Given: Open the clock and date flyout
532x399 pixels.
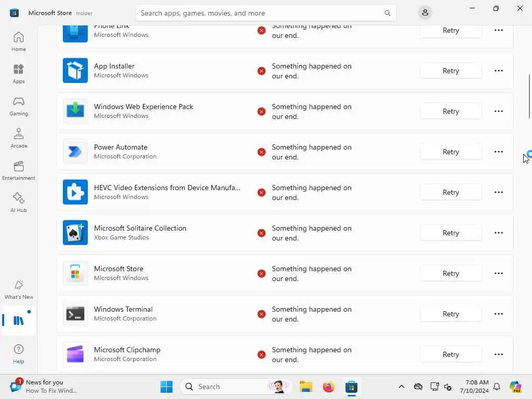Looking at the screenshot, I should coord(474,387).
